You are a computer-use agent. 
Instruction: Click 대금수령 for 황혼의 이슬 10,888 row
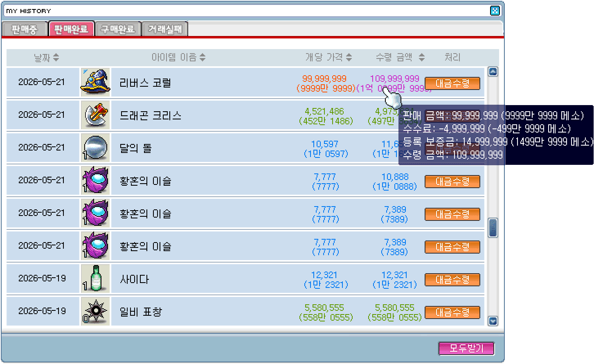coord(452,182)
